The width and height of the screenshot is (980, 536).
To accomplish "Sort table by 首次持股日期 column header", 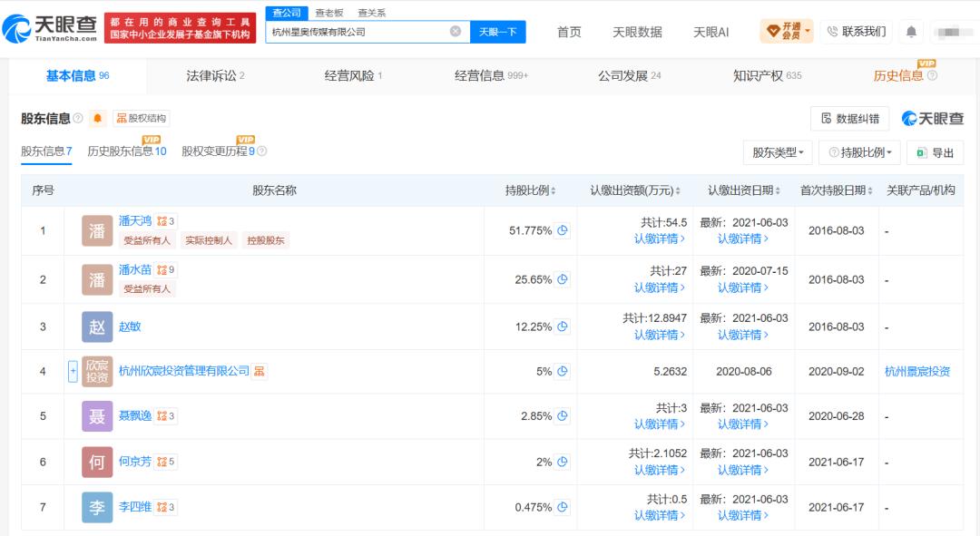I will (837, 190).
